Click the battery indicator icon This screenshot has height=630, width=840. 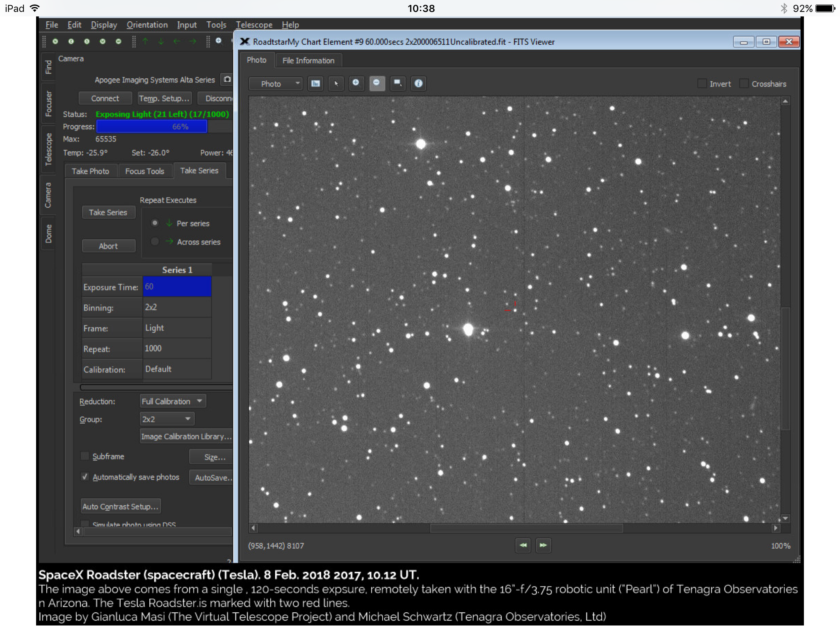click(x=825, y=8)
